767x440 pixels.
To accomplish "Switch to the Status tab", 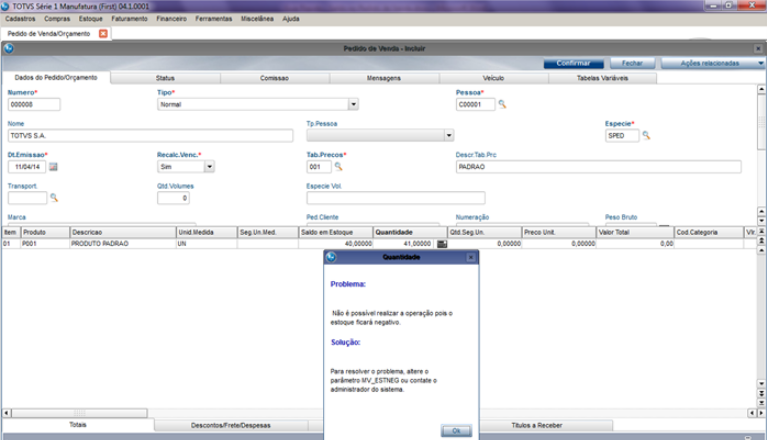I will (x=165, y=78).
